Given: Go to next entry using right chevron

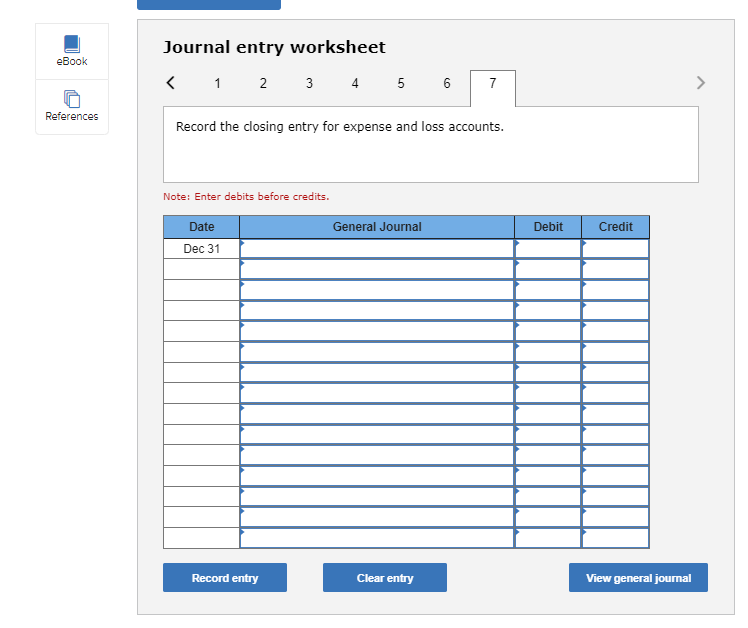Looking at the screenshot, I should click(700, 83).
